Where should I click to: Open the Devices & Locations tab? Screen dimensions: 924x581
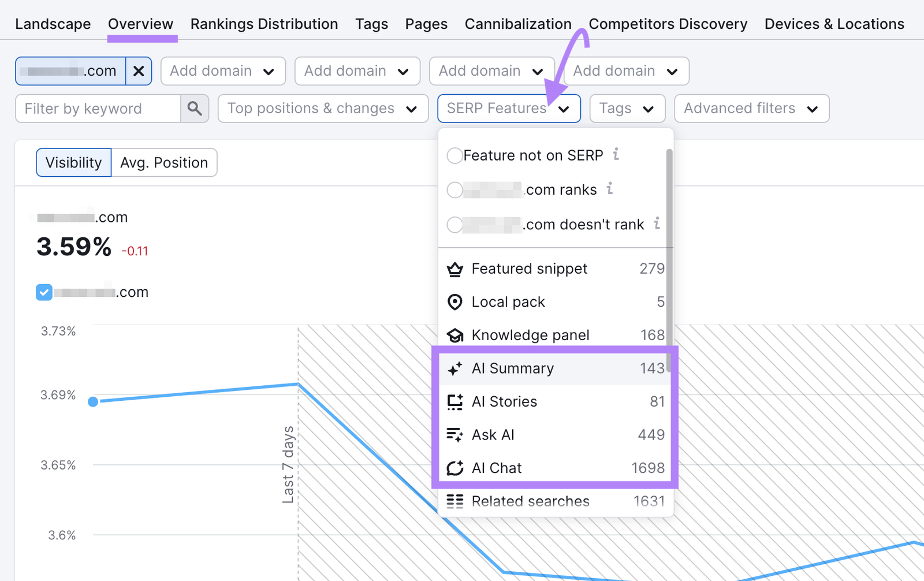click(x=834, y=24)
